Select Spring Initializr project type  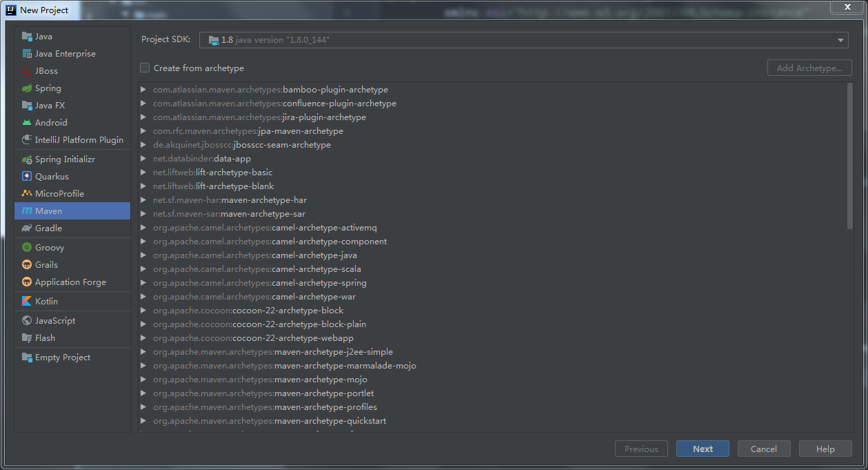(x=72, y=159)
